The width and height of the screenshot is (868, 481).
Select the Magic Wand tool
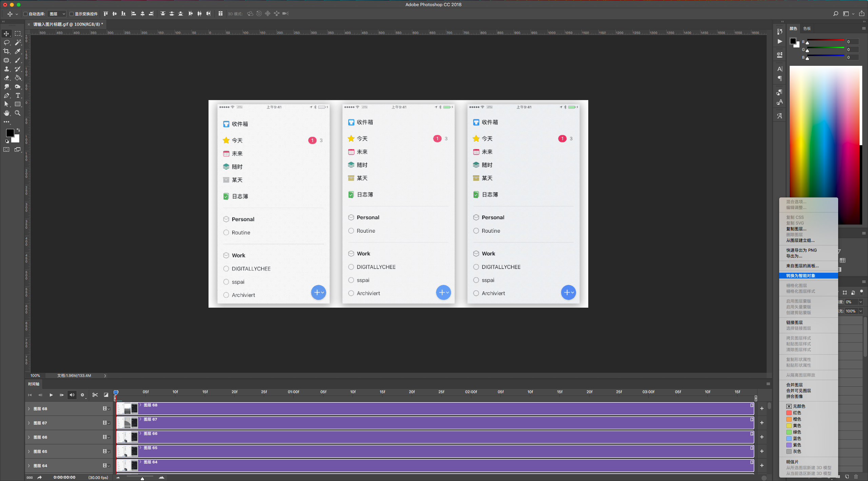click(x=18, y=42)
